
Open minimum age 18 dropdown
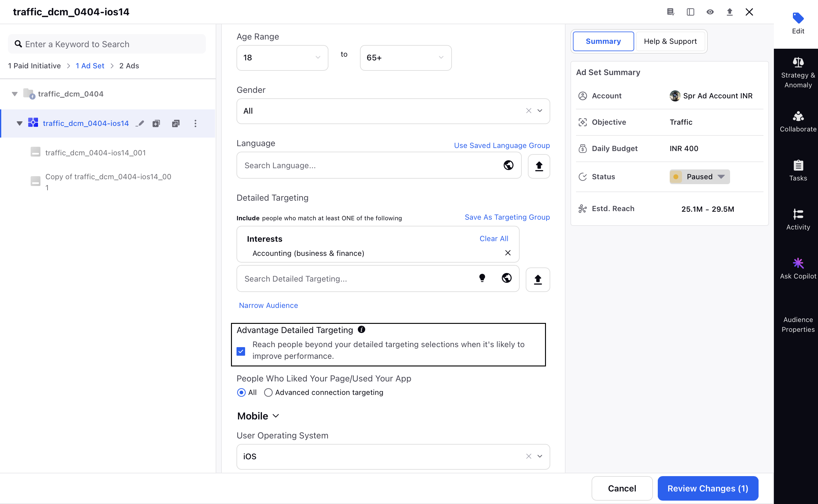tap(282, 58)
